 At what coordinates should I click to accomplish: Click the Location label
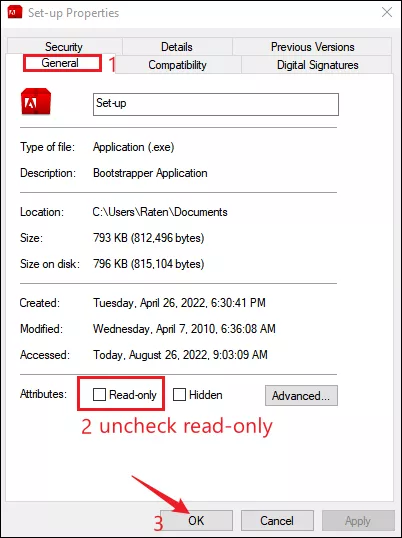(x=42, y=212)
